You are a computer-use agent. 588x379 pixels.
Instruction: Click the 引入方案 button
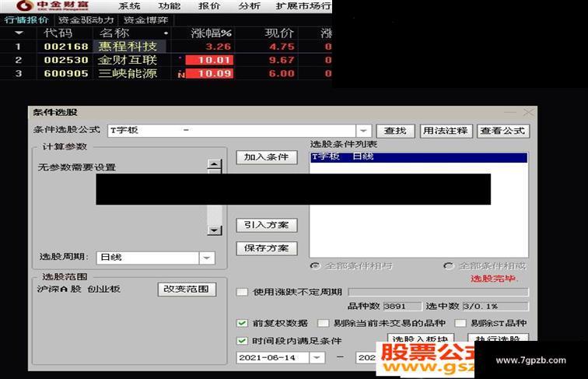pos(267,225)
